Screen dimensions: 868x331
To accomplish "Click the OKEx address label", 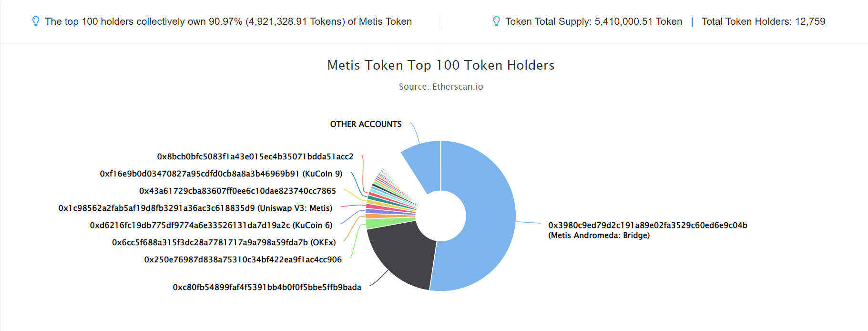I will [224, 242].
